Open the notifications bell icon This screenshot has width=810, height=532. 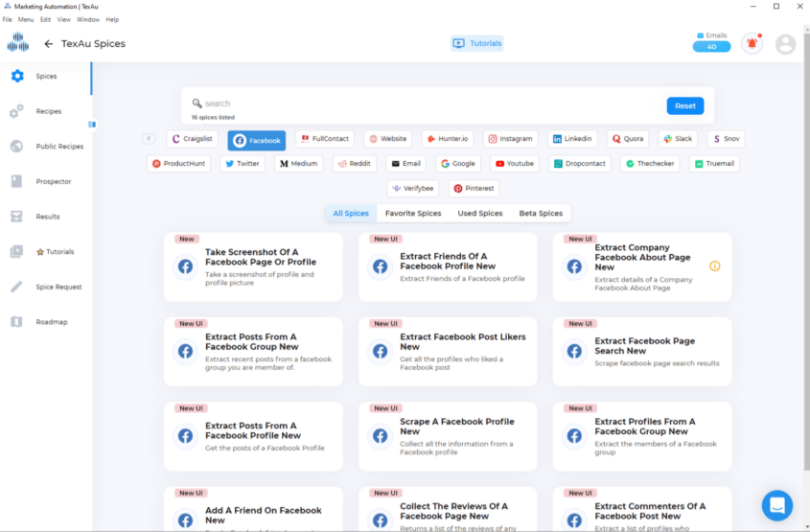[x=752, y=43]
